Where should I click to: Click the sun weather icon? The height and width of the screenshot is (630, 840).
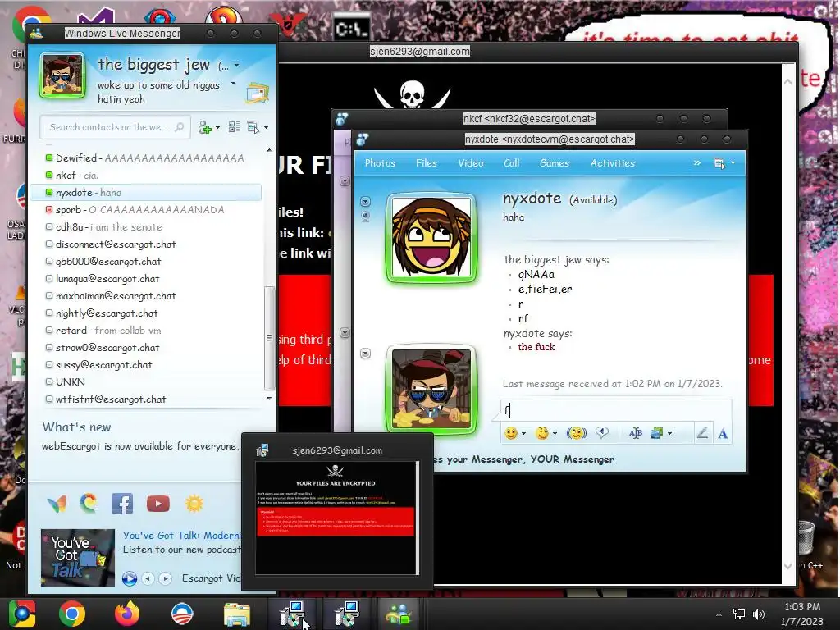coord(194,504)
